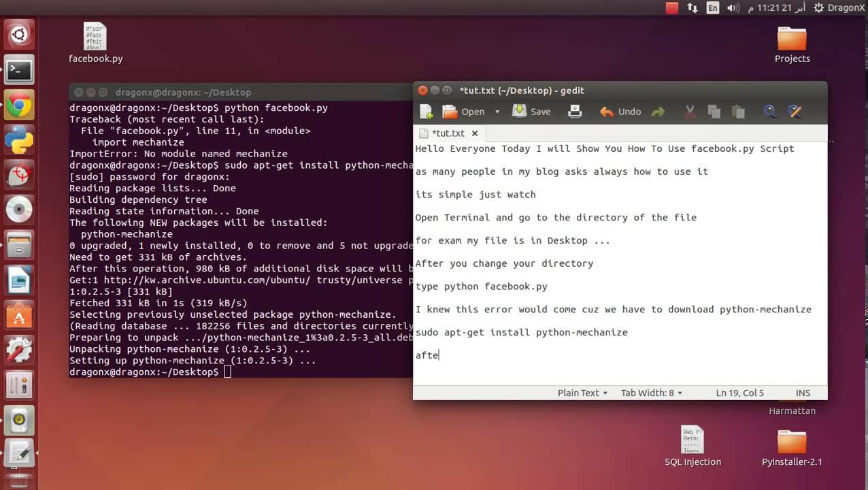Screen dimensions: 868x490
Task: Create a new document in gedit
Action: [x=427, y=112]
